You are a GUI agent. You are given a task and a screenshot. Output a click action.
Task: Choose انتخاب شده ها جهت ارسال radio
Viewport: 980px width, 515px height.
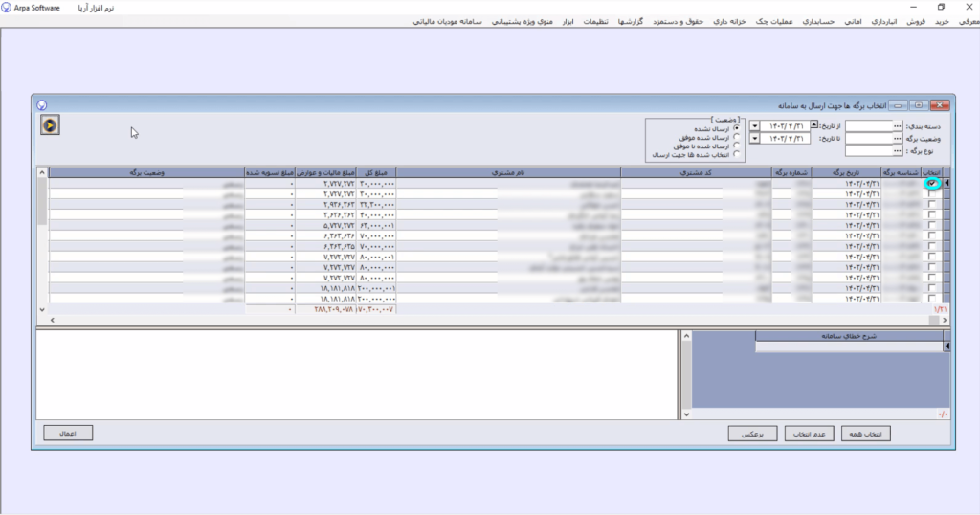[x=737, y=154]
